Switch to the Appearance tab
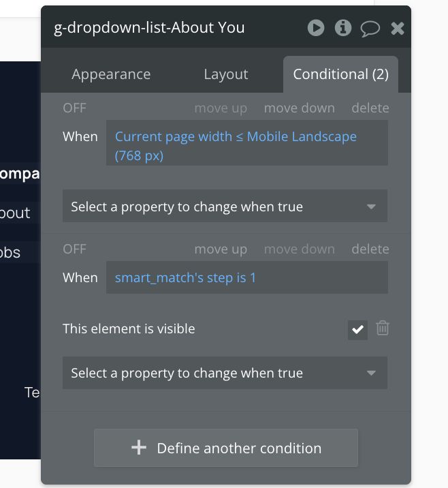Screen dimensions: 448x488 111,74
